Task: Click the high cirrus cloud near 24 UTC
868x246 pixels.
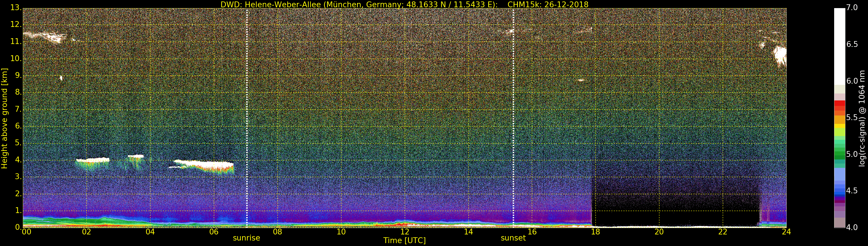Action: point(780,55)
